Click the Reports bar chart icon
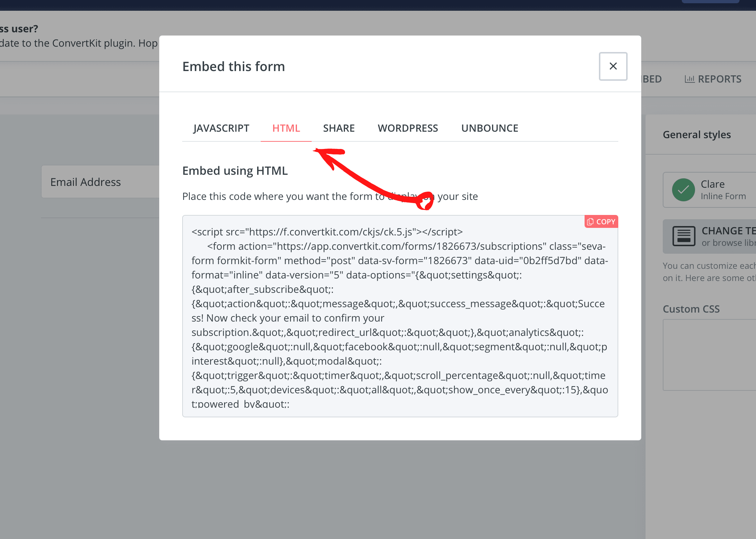This screenshot has height=539, width=756. click(689, 79)
